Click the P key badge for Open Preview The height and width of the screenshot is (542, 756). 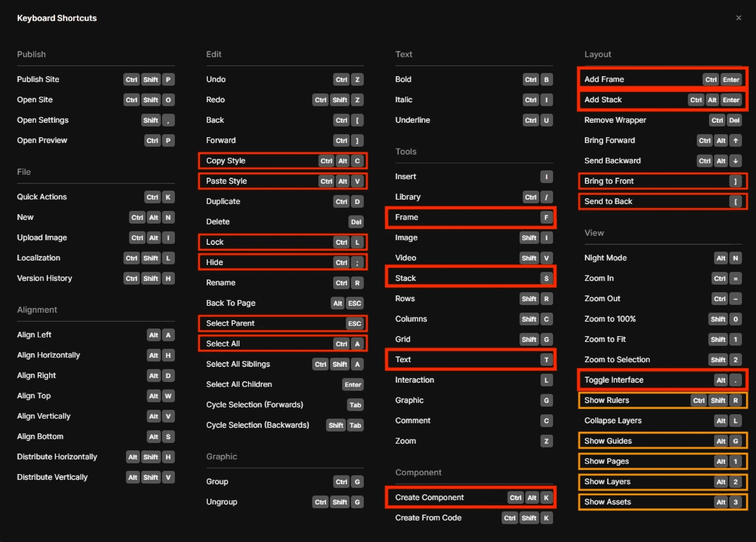pyautogui.click(x=168, y=141)
